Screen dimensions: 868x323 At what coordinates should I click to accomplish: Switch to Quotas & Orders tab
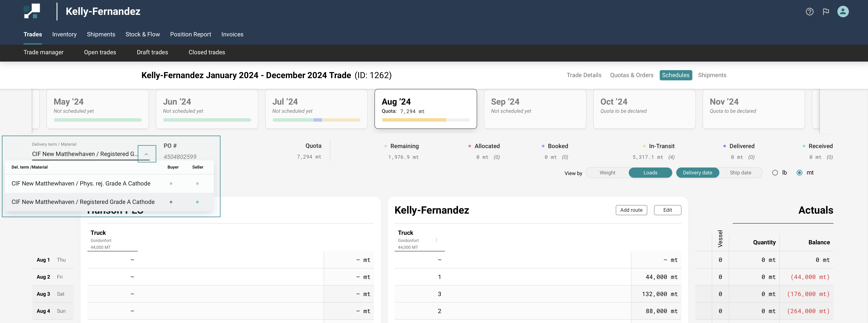click(x=632, y=75)
